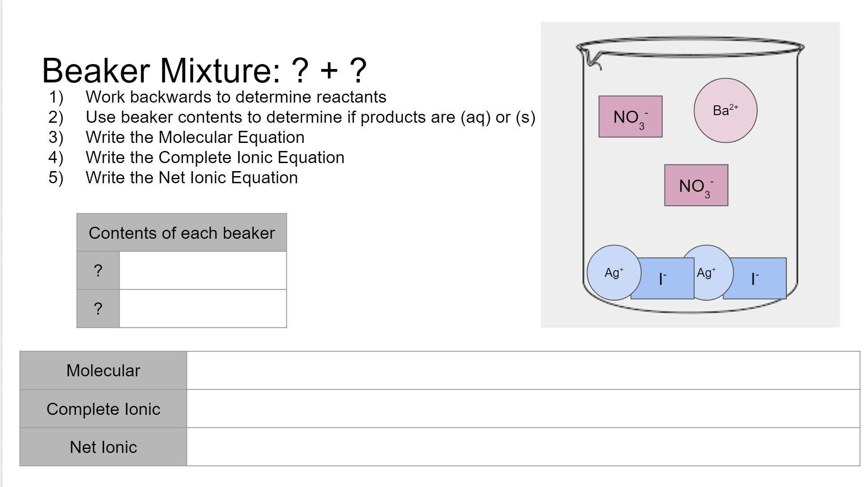The height and width of the screenshot is (487, 868).
Task: Select the upper-left NO3- rectangle
Action: pyautogui.click(x=630, y=116)
